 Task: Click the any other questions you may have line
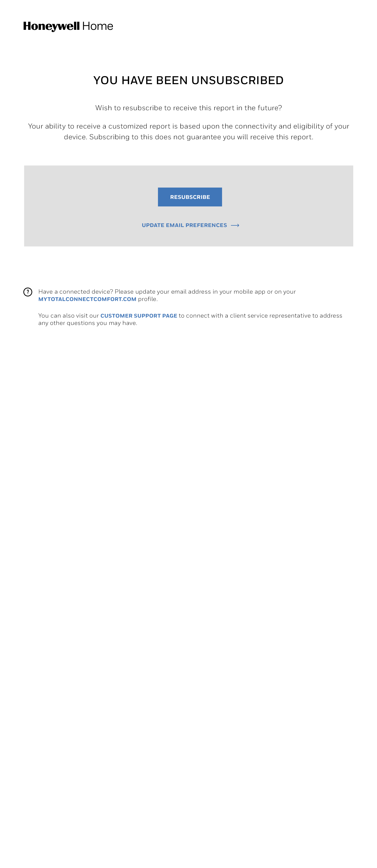(88, 323)
